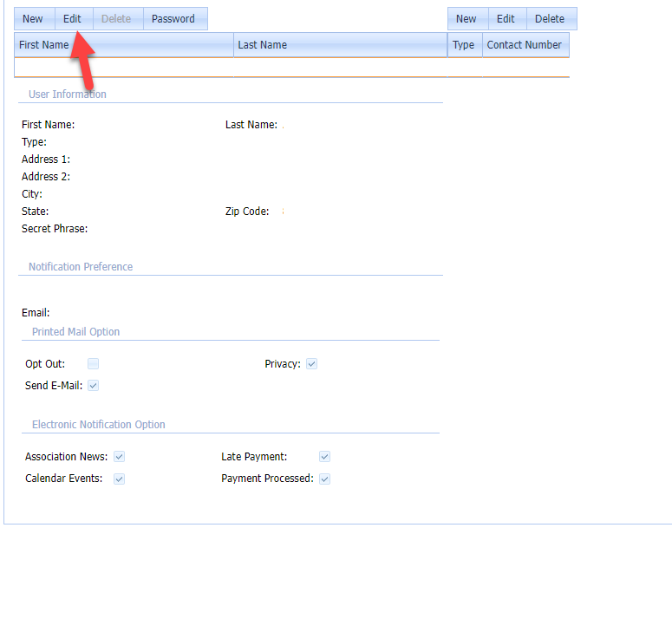The height and width of the screenshot is (632, 672).
Task: Click the greyed Delete button beside Password
Action: (x=118, y=19)
